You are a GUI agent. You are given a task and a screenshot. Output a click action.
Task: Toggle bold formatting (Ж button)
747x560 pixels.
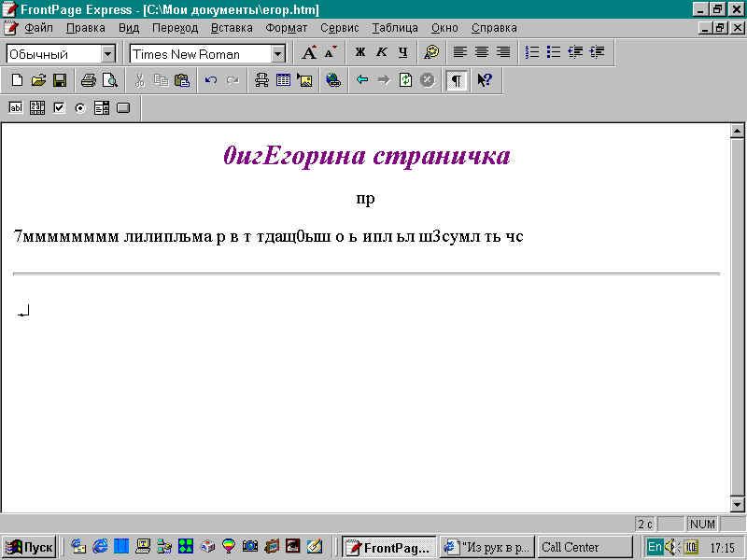click(359, 53)
